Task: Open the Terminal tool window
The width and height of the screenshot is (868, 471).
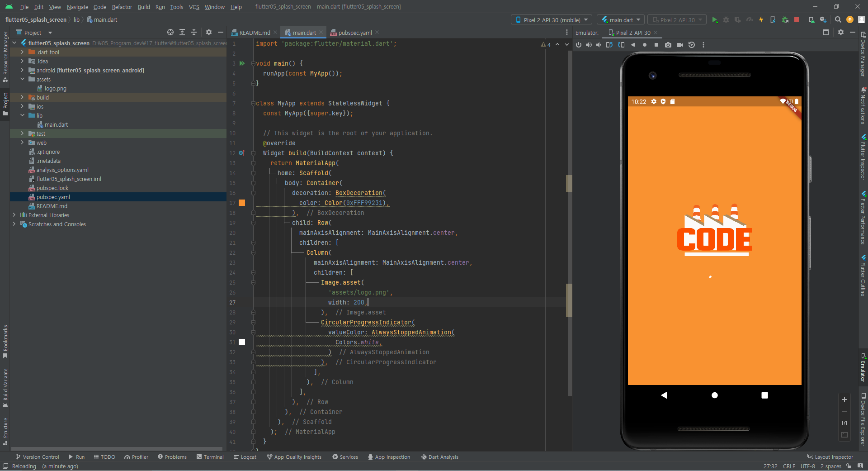Action: 210,457
